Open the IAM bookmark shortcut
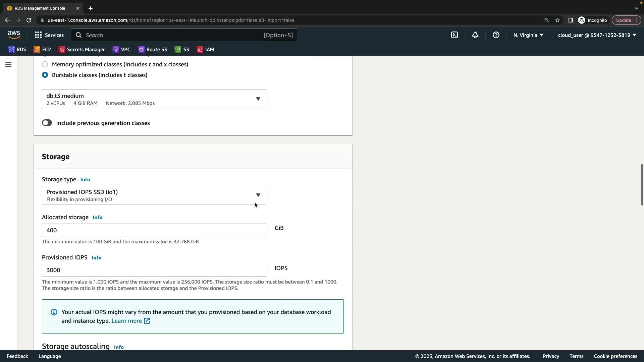Viewport: 644px width, 362px height. tap(206, 50)
